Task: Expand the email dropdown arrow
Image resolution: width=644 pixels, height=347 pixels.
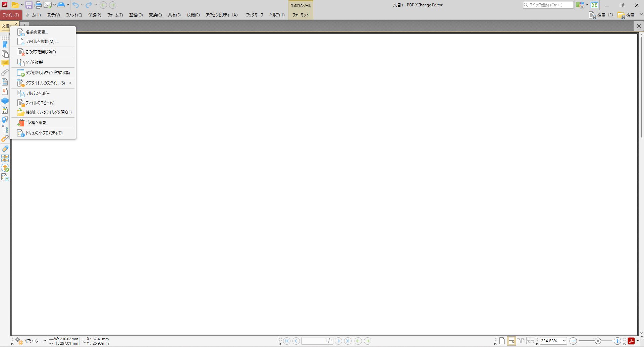Action: (x=54, y=5)
